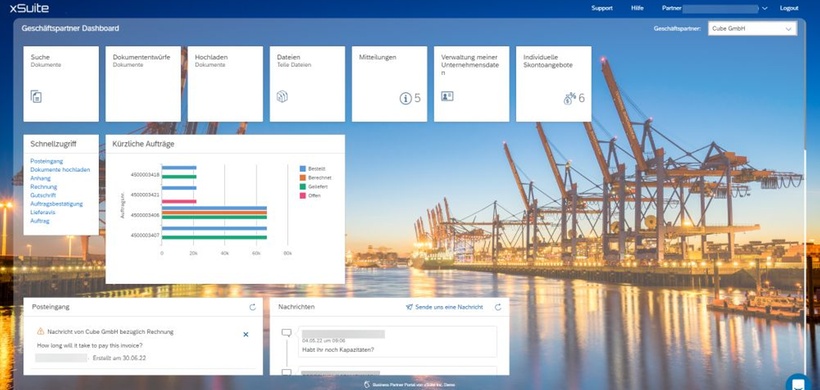Click the count 5 in Mitteilungen tile
The width and height of the screenshot is (820, 390).
(x=417, y=98)
